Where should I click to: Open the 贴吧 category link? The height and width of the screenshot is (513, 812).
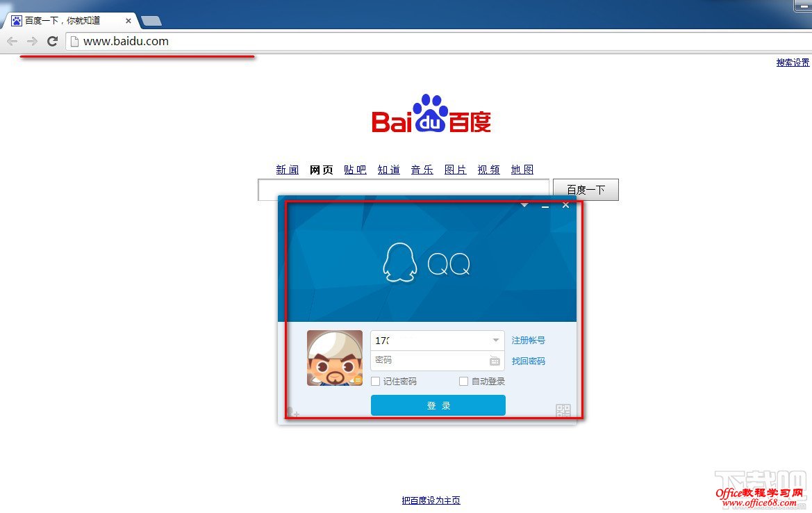coord(355,170)
